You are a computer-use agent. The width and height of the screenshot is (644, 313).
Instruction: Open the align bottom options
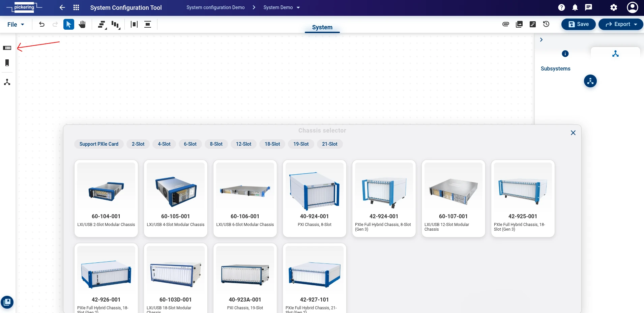pos(116,25)
